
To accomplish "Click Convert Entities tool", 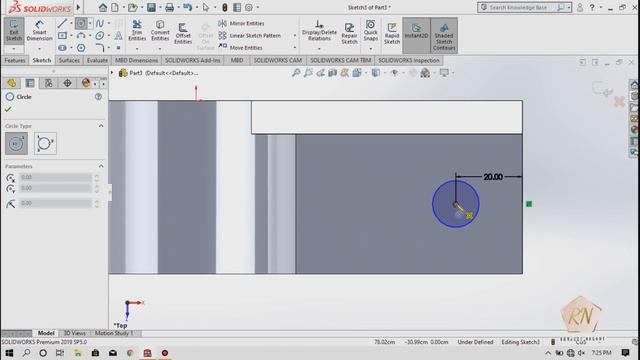I will (160, 30).
